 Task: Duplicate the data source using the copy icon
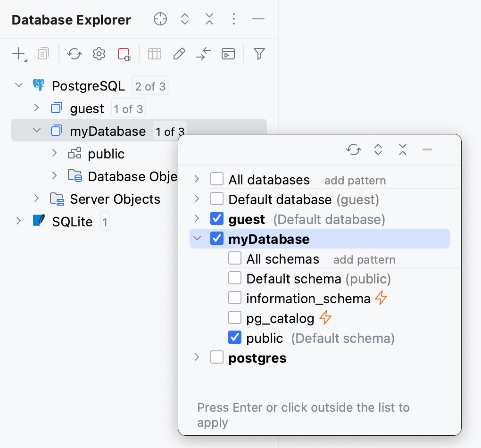tap(43, 54)
